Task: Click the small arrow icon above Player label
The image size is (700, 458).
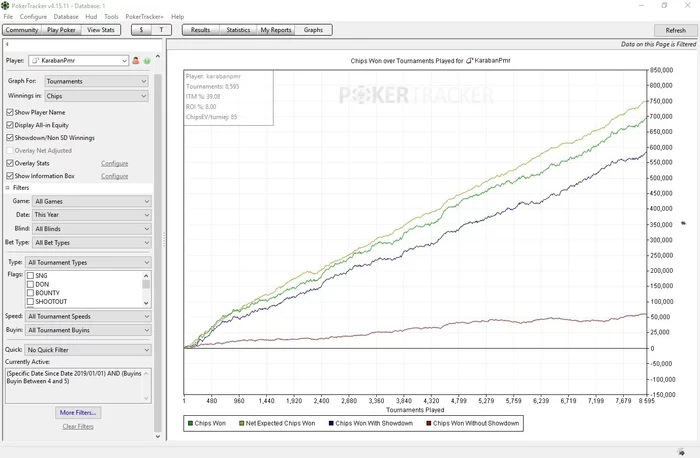Action: [x=7, y=44]
